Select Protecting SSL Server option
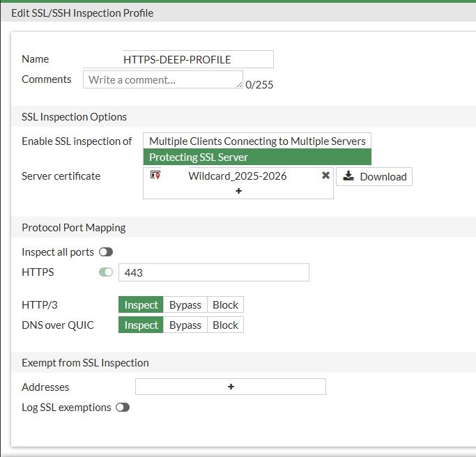Screen dimensions: 476x457 click(x=257, y=157)
